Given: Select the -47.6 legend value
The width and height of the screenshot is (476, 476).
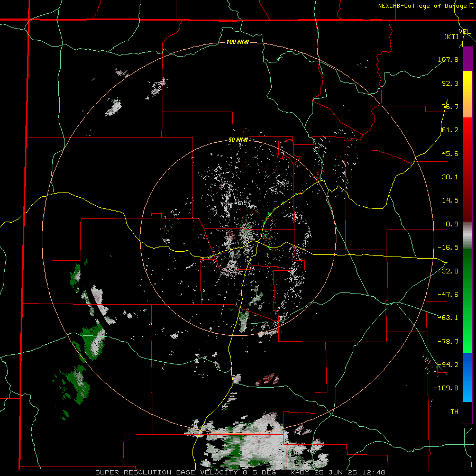Looking at the screenshot, I should point(448,295).
